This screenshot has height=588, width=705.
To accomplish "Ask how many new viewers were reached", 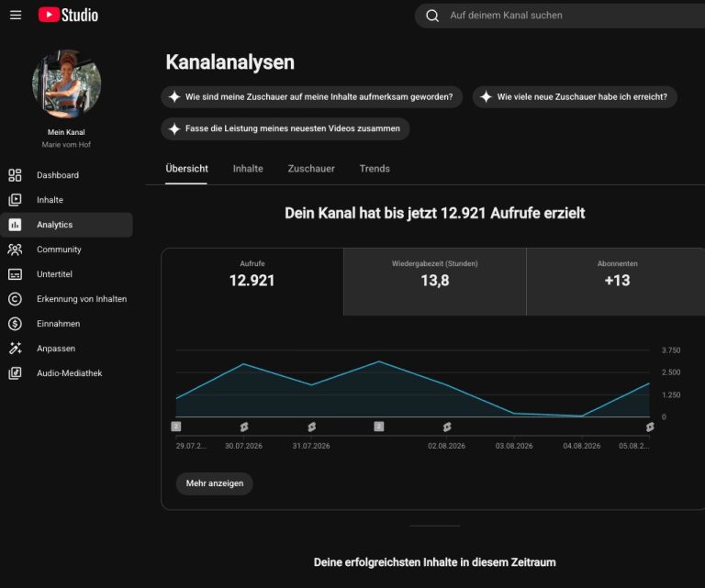I will [x=575, y=97].
